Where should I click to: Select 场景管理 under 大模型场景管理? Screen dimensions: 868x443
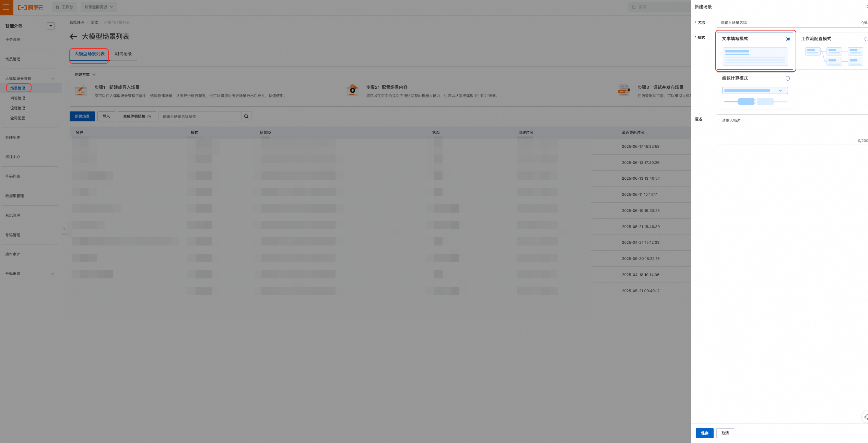click(18, 88)
